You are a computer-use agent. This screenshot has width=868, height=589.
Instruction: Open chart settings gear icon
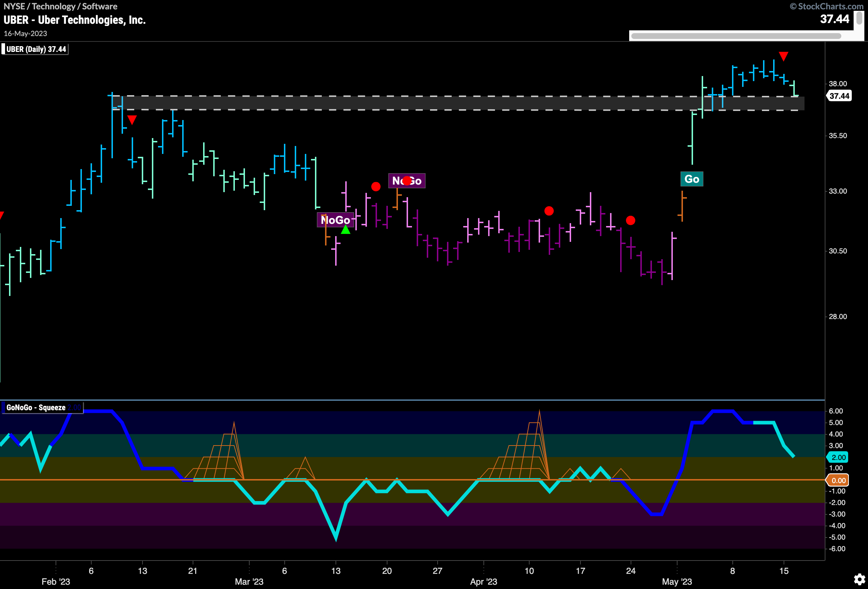(x=859, y=579)
